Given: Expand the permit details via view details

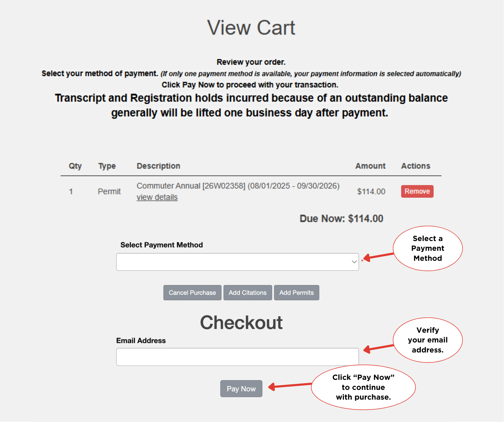Looking at the screenshot, I should 157,197.
